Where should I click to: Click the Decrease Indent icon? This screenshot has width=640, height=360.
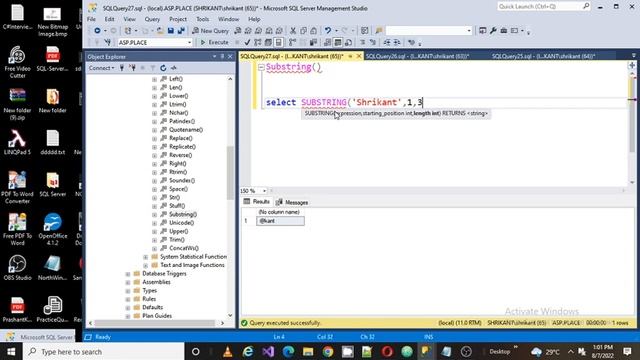click(387, 42)
